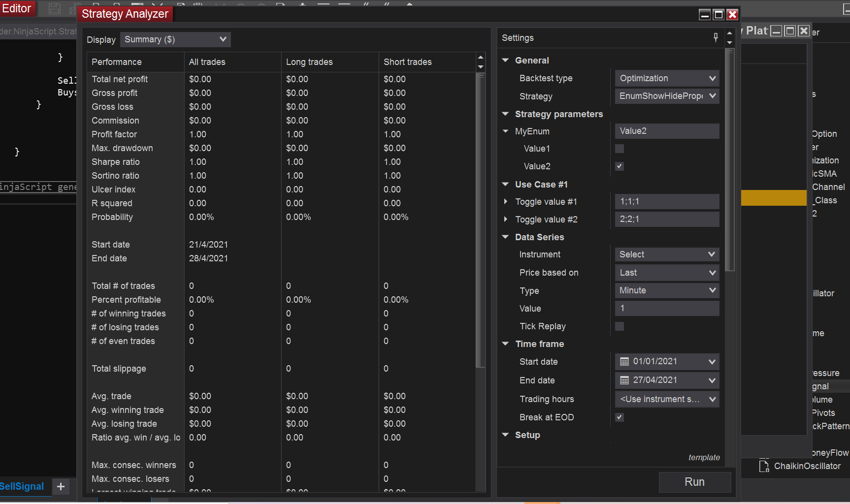Open the End date picker dropdown arrow
850x504 pixels.
(x=712, y=380)
